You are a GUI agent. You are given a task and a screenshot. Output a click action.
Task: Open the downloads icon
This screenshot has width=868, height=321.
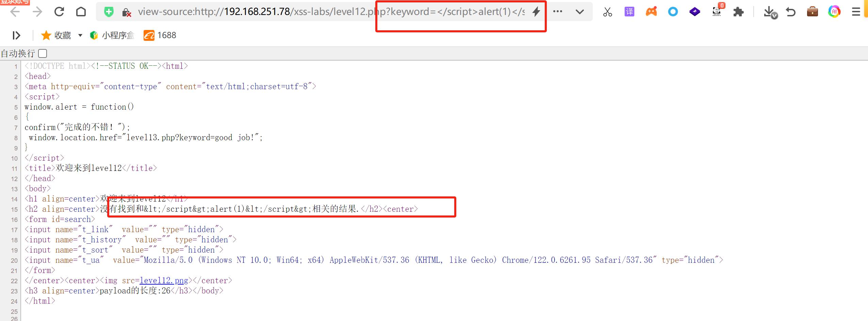click(770, 13)
